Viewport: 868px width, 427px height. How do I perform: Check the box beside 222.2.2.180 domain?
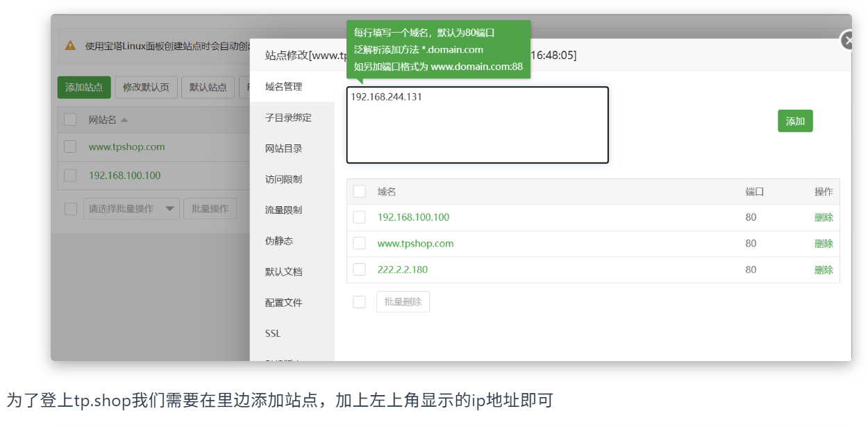(359, 269)
